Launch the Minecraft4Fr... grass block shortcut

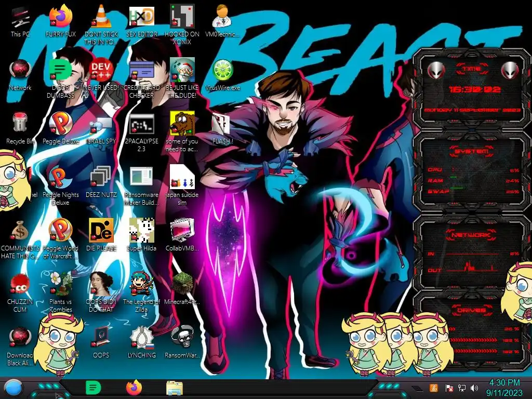coord(182,288)
